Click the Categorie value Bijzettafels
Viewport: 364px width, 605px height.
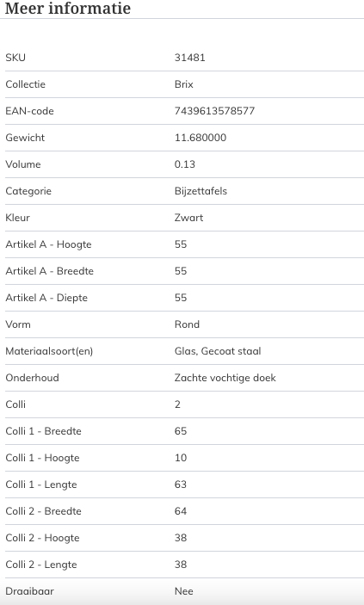[201, 191]
